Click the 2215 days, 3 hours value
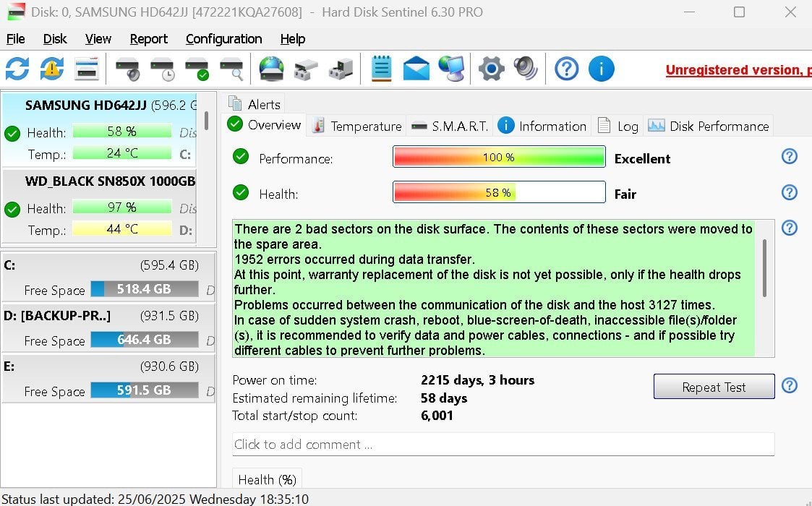The image size is (812, 506). [477, 380]
